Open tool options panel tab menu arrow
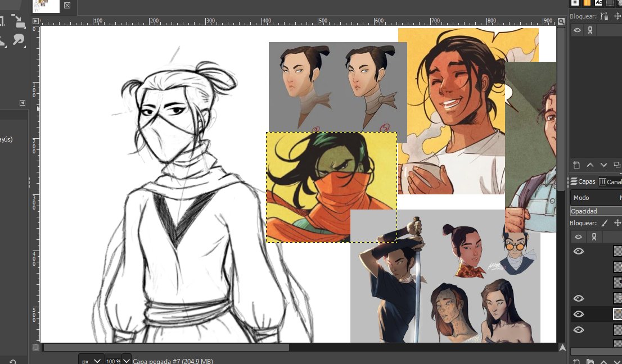Viewport: 622px width, 364px height. pyautogui.click(x=22, y=103)
